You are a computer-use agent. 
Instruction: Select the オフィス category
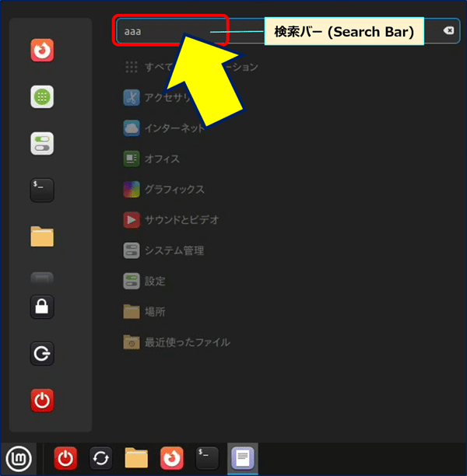click(x=151, y=159)
